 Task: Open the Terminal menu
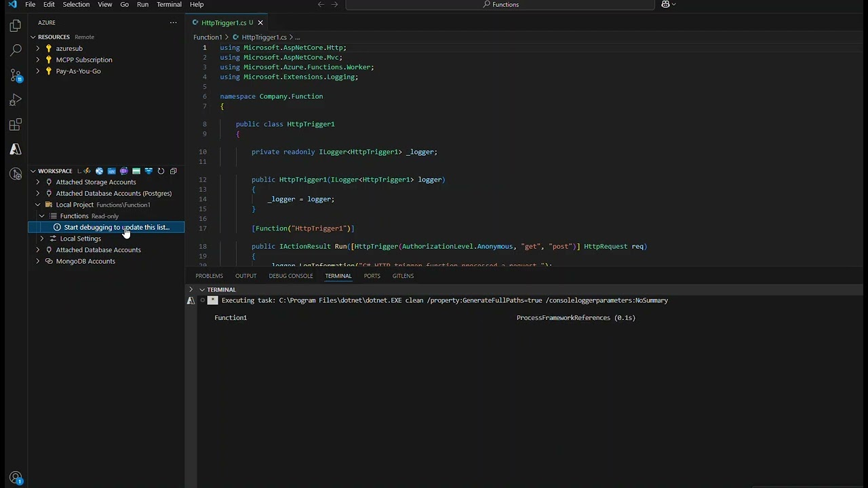(x=169, y=4)
